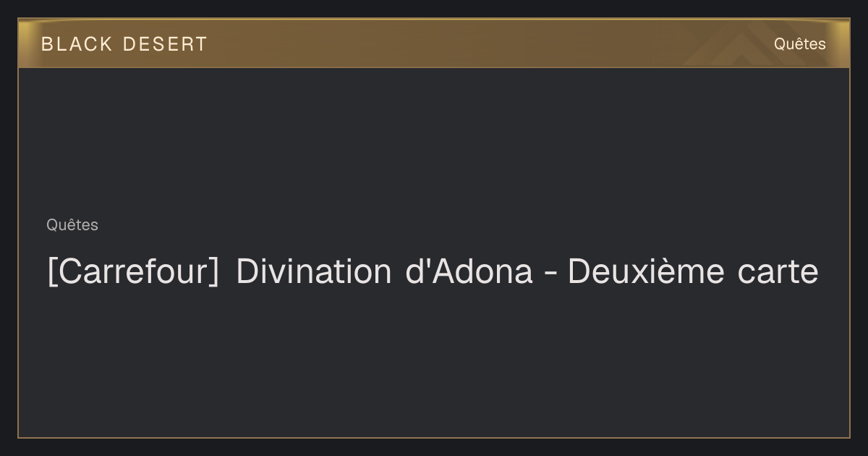Click the quest title Divination d'Adona

[384, 271]
